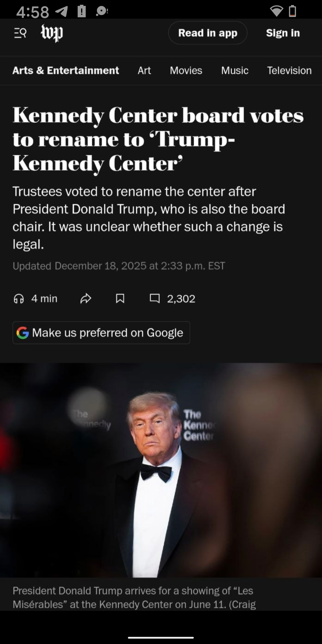Switch to the Art tab

(x=144, y=70)
